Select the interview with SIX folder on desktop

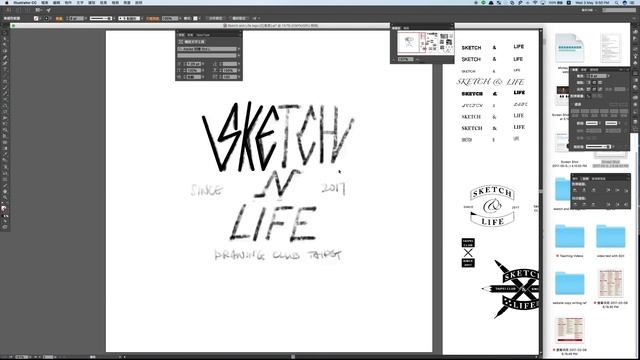point(611,236)
